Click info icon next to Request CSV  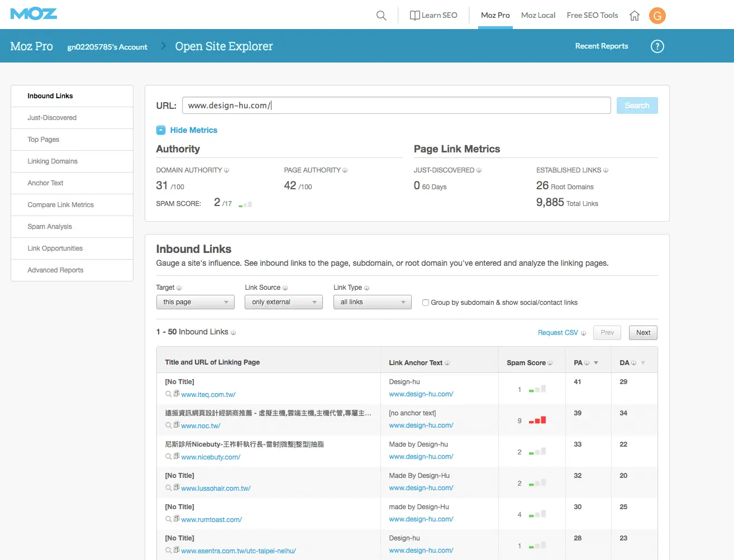[x=583, y=333]
